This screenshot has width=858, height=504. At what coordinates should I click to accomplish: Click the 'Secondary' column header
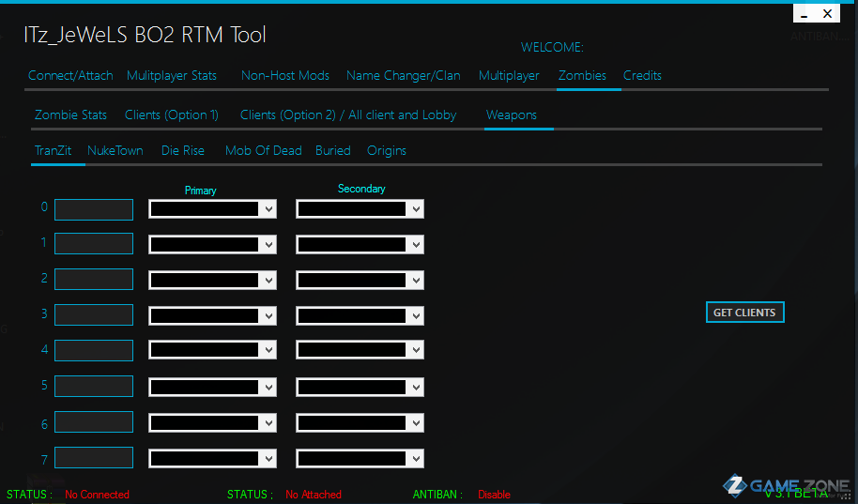(x=361, y=189)
